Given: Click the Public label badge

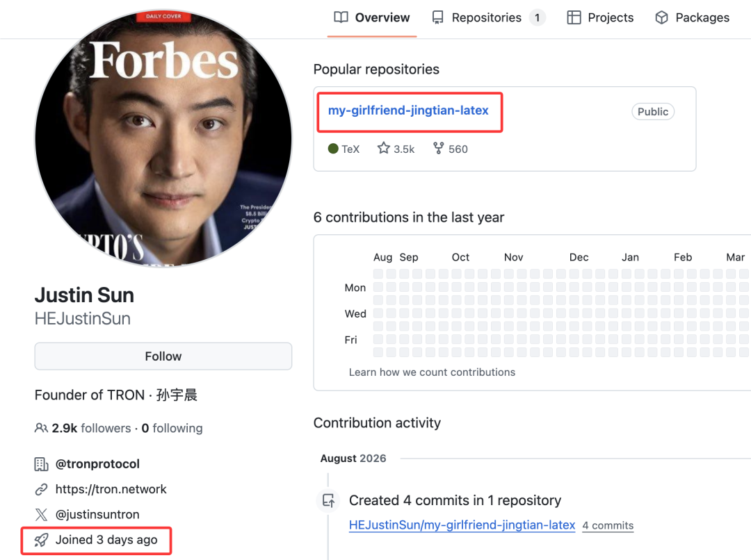Looking at the screenshot, I should point(653,112).
